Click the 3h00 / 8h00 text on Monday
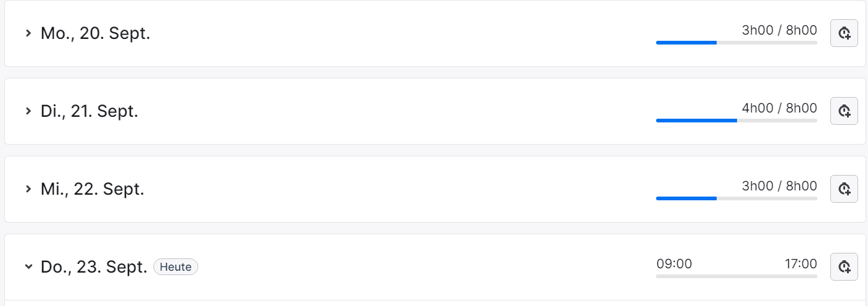The width and height of the screenshot is (868, 306). 779,30
